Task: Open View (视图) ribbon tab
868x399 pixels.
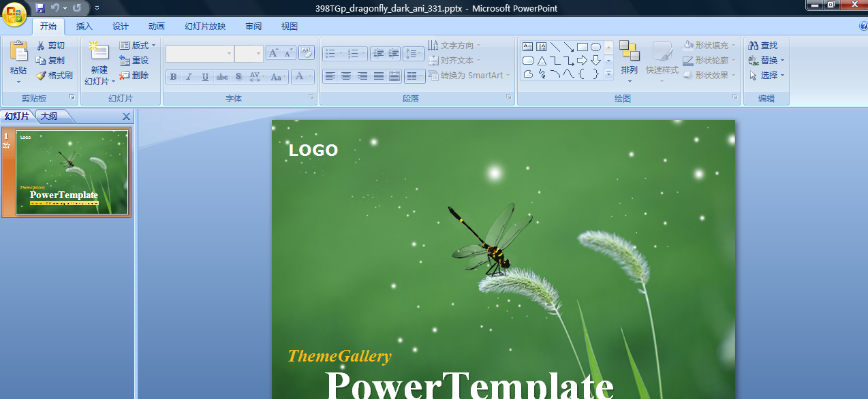Action: point(290,27)
